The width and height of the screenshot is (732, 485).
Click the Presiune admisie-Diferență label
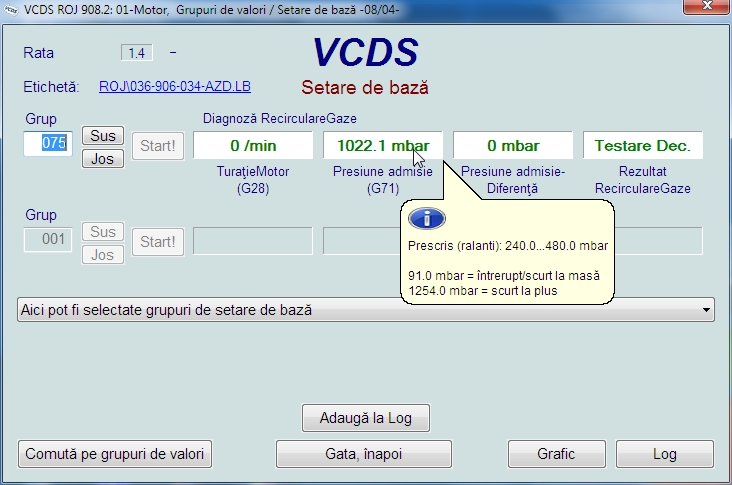[513, 180]
